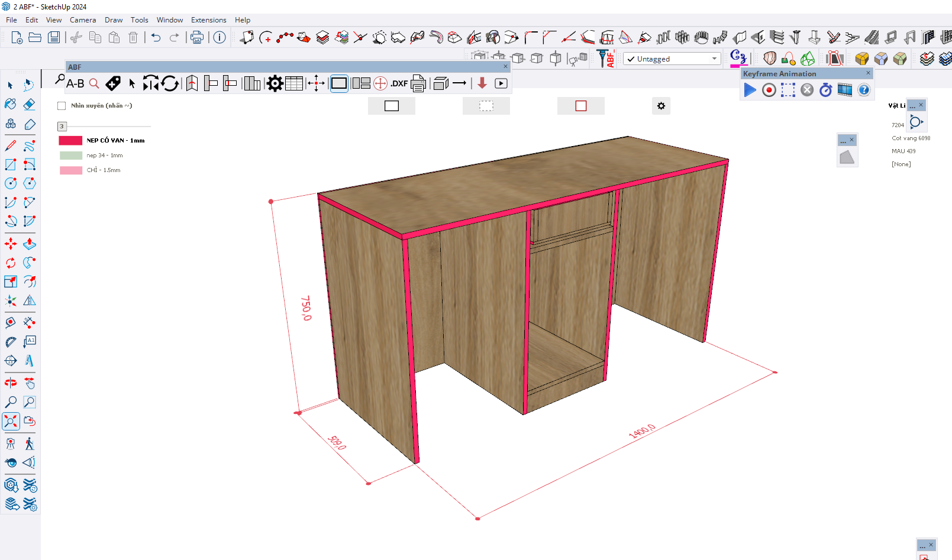This screenshot has width=952, height=560.
Task: Enable the Nhìn xuyên checkbox
Action: pyautogui.click(x=62, y=106)
